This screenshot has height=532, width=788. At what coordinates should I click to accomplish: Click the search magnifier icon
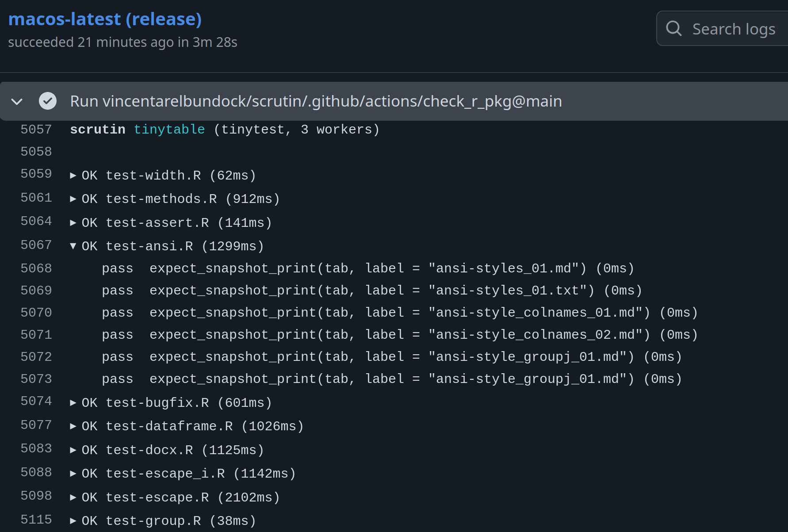click(673, 28)
